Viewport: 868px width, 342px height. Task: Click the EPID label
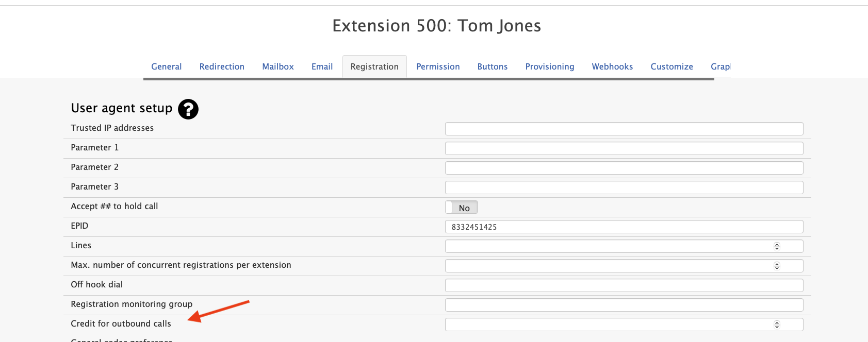coord(79,226)
